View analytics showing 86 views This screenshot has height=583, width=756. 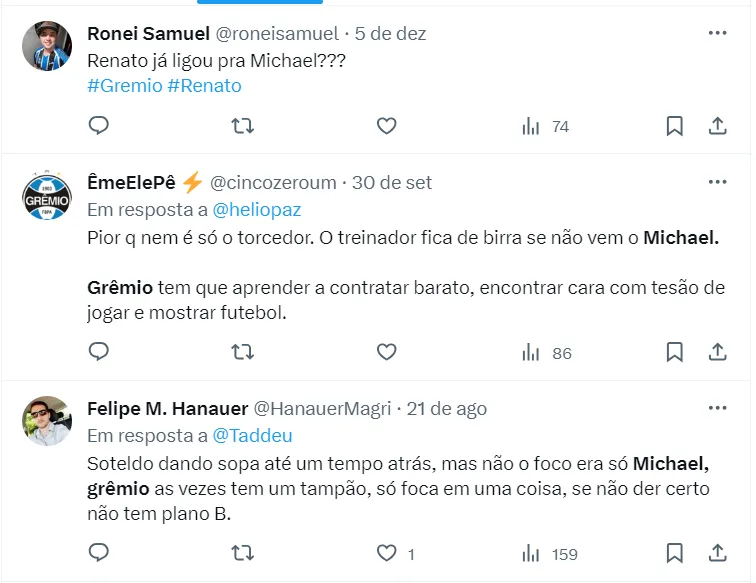(546, 352)
